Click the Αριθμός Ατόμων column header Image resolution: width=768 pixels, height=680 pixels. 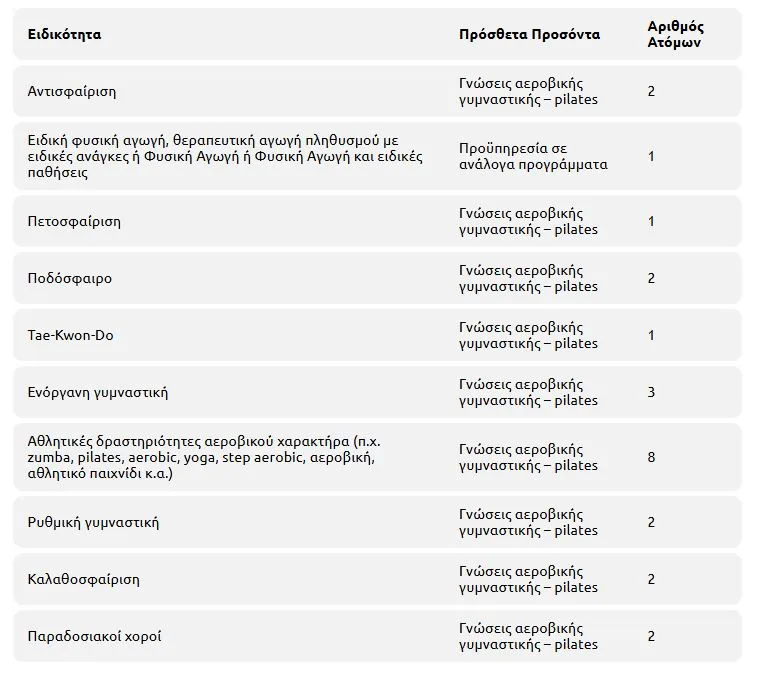(x=675, y=35)
